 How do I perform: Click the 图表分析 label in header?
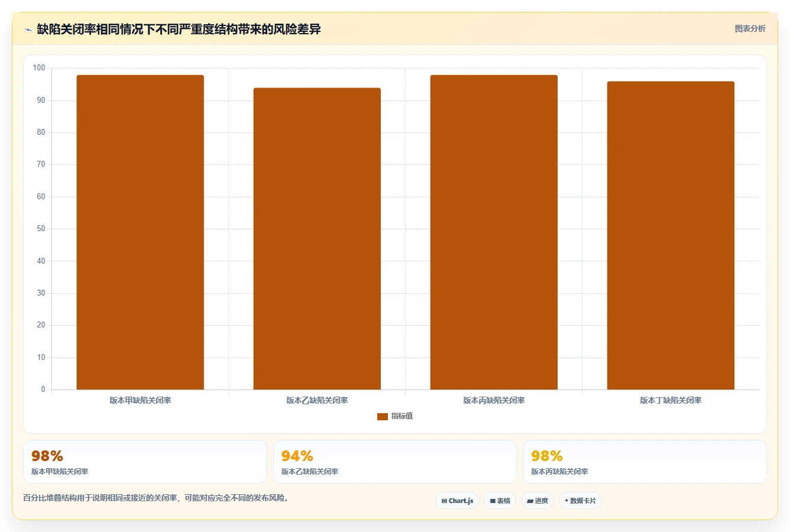coord(750,28)
